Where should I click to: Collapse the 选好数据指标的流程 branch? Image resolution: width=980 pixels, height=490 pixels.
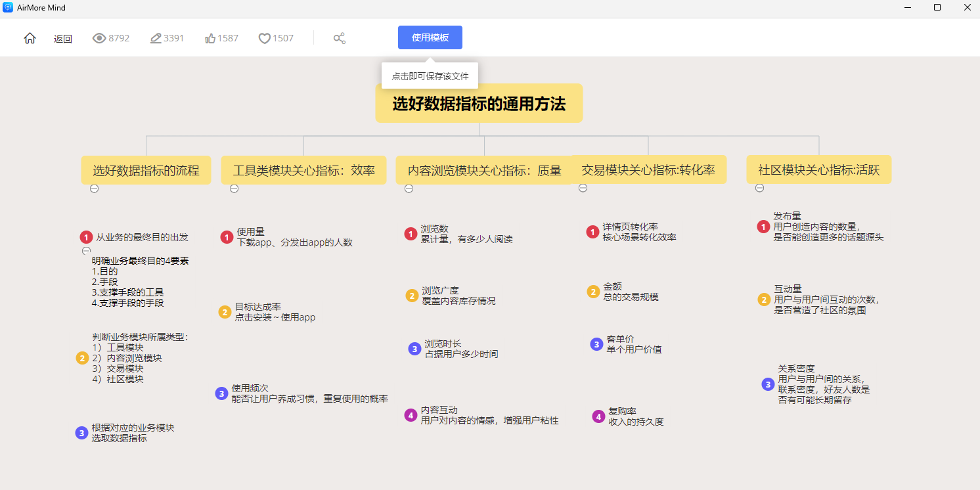pos(95,189)
